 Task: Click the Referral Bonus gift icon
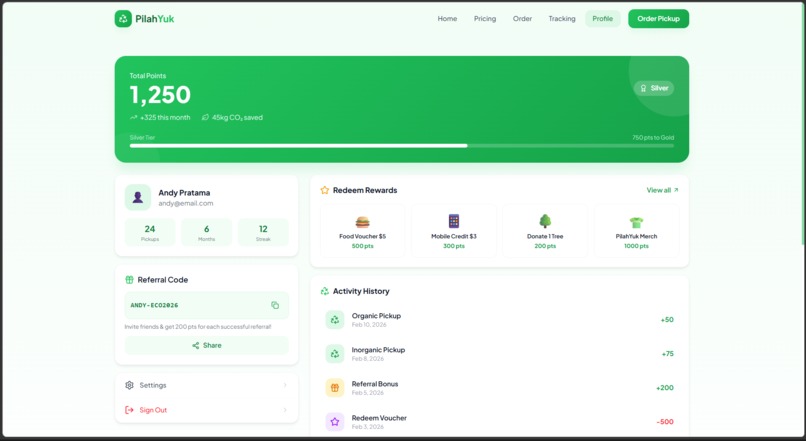(335, 388)
